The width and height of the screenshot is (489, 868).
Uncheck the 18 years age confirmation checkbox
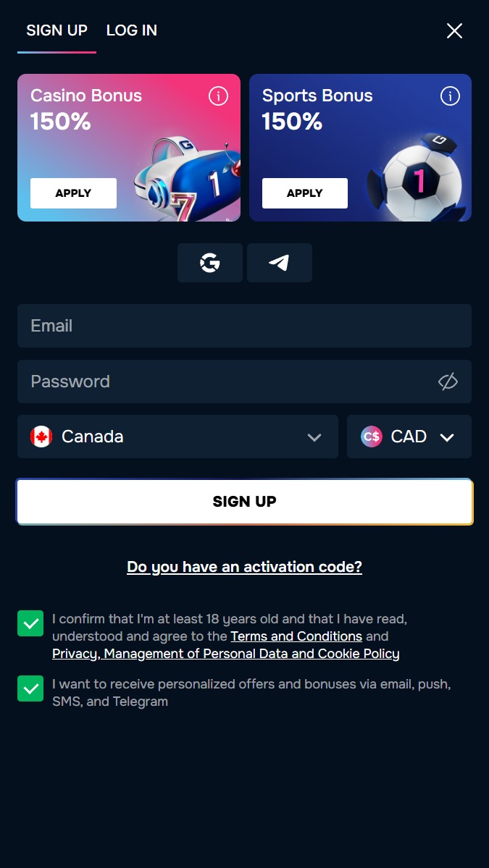[x=30, y=623]
